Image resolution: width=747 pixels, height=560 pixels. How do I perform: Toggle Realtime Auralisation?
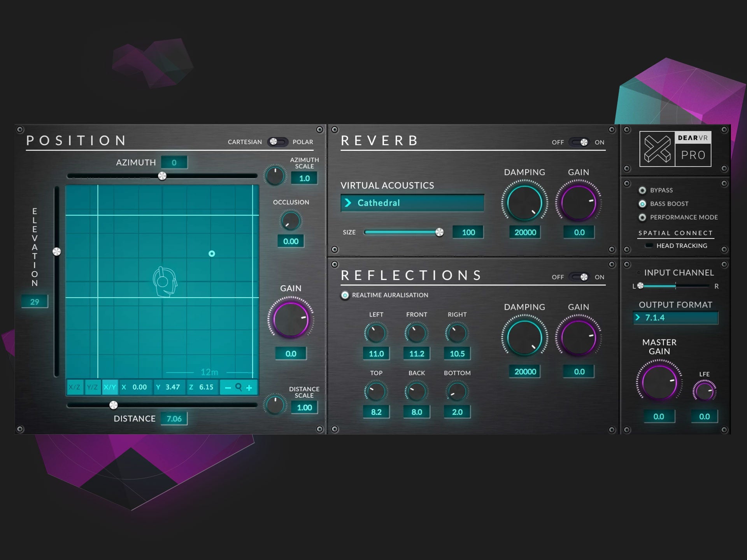(x=345, y=295)
